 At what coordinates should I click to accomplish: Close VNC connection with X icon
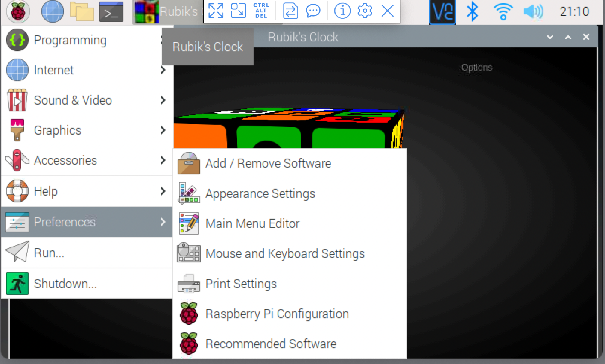(x=388, y=11)
